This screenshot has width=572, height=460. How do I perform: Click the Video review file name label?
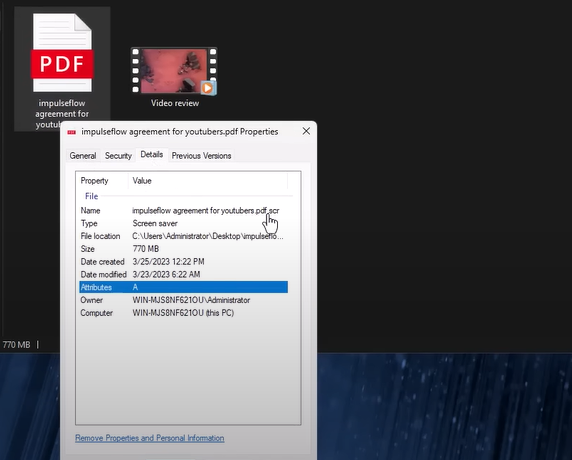(x=175, y=103)
